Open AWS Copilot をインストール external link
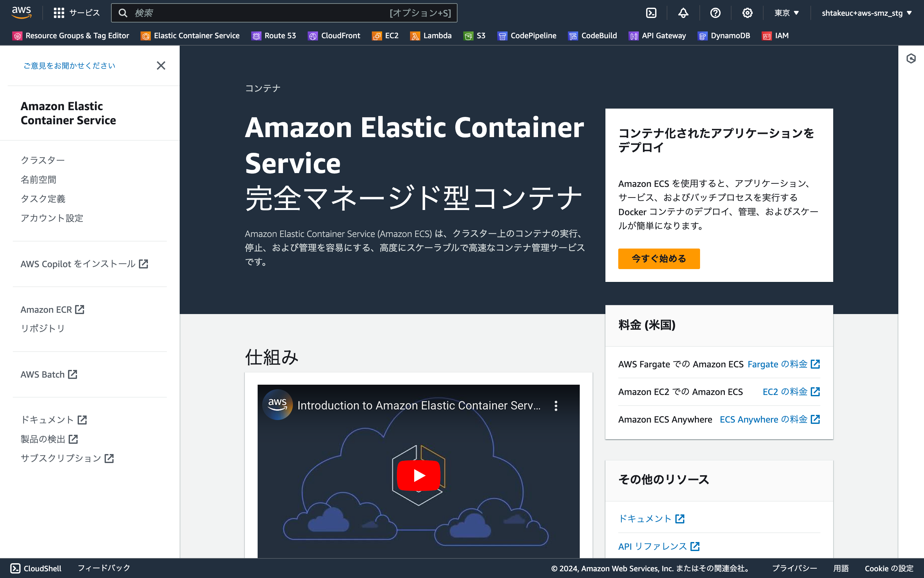Viewport: 924px width, 578px height. [84, 264]
